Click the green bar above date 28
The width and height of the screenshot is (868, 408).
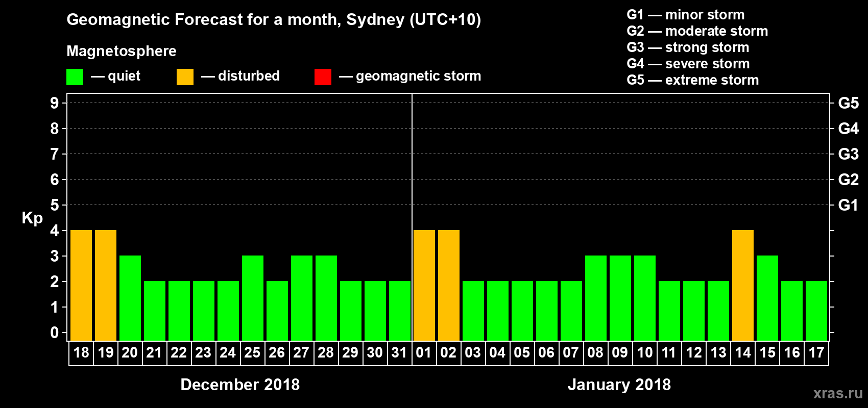326,298
